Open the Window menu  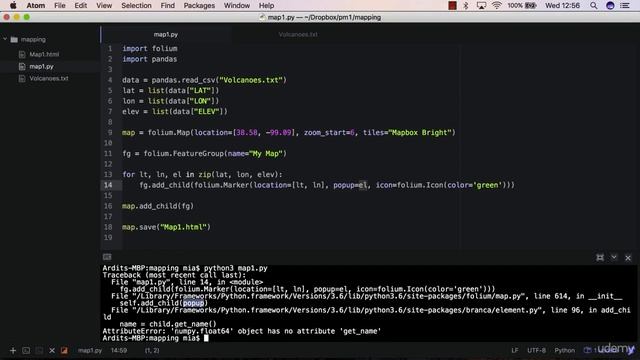(237, 5)
